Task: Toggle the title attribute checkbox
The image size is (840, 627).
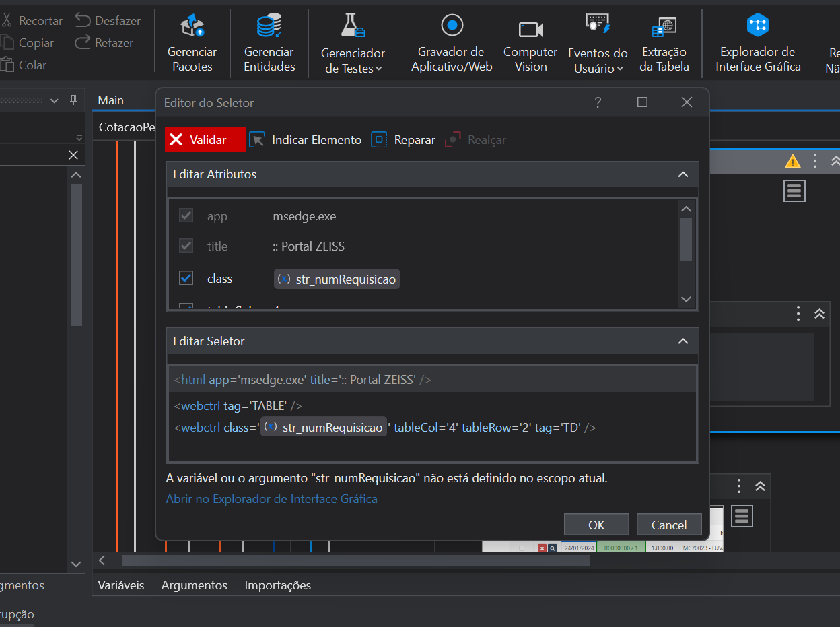Action: click(x=186, y=246)
